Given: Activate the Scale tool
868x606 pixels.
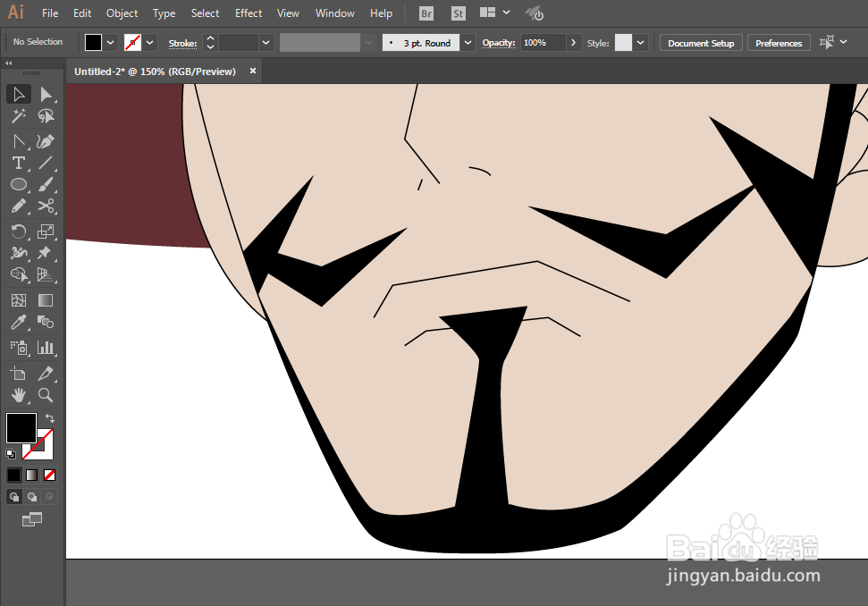Looking at the screenshot, I should pyautogui.click(x=46, y=231).
